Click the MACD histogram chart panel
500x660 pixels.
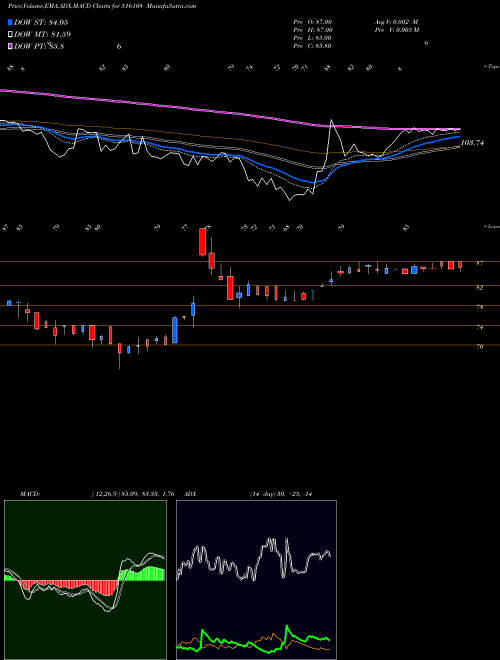pyautogui.click(x=85, y=580)
